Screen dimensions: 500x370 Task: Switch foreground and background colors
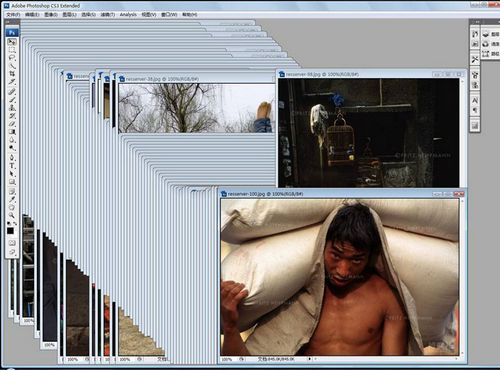(15, 223)
